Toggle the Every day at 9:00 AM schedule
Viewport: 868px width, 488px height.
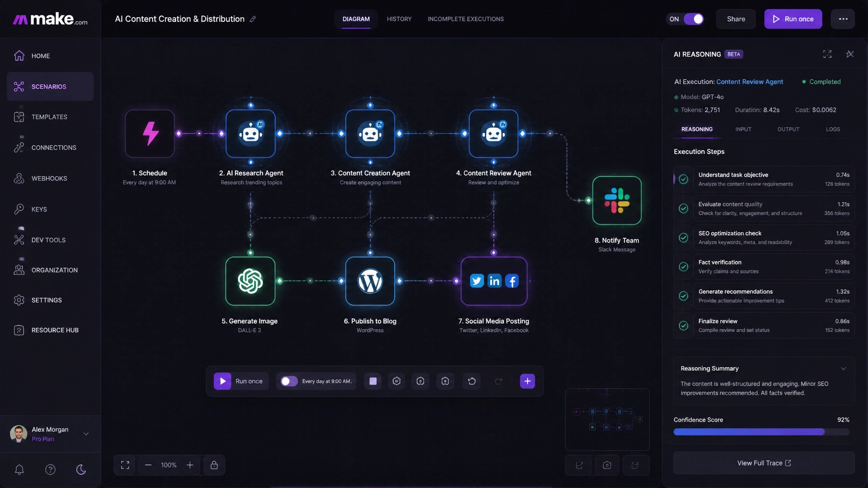[289, 381]
